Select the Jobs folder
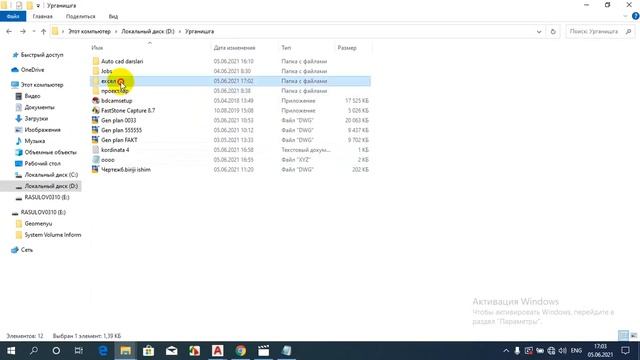 [x=106, y=71]
